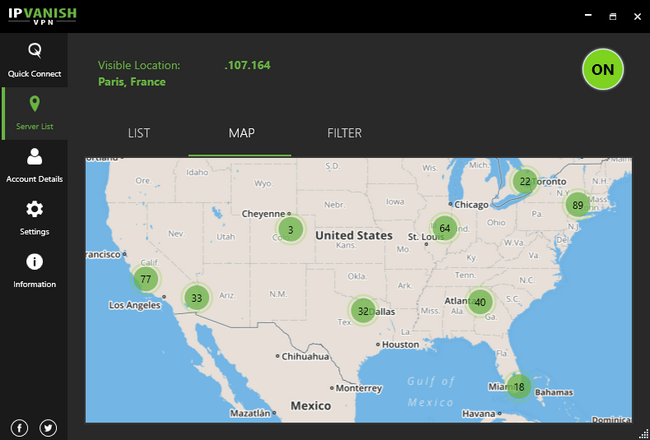
Task: Close the IPVanish window
Action: (x=638, y=16)
